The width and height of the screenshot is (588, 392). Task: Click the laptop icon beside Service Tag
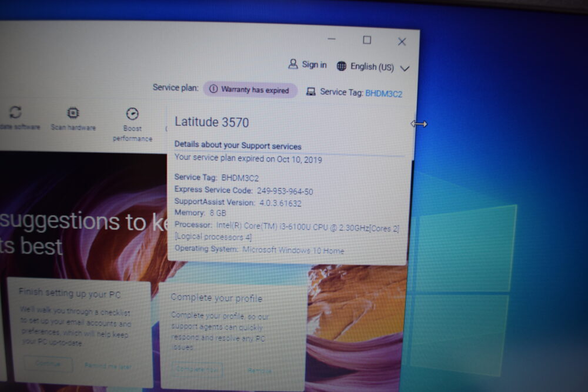coord(310,92)
